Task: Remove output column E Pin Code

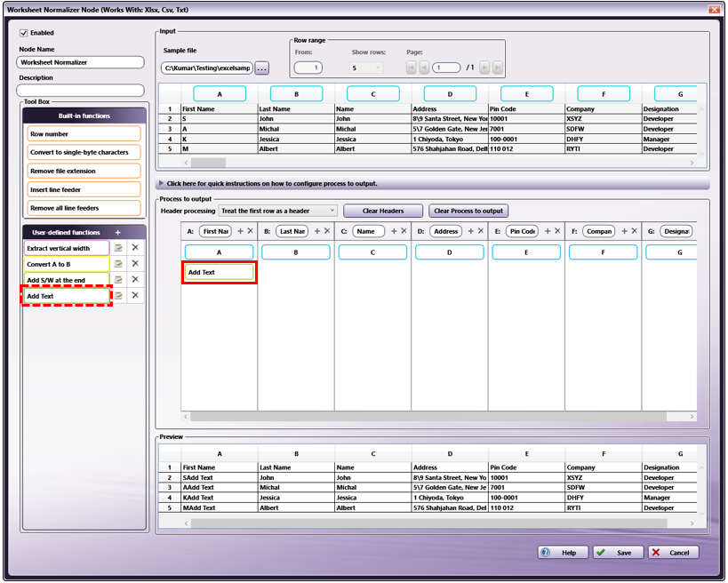Action: tap(557, 231)
